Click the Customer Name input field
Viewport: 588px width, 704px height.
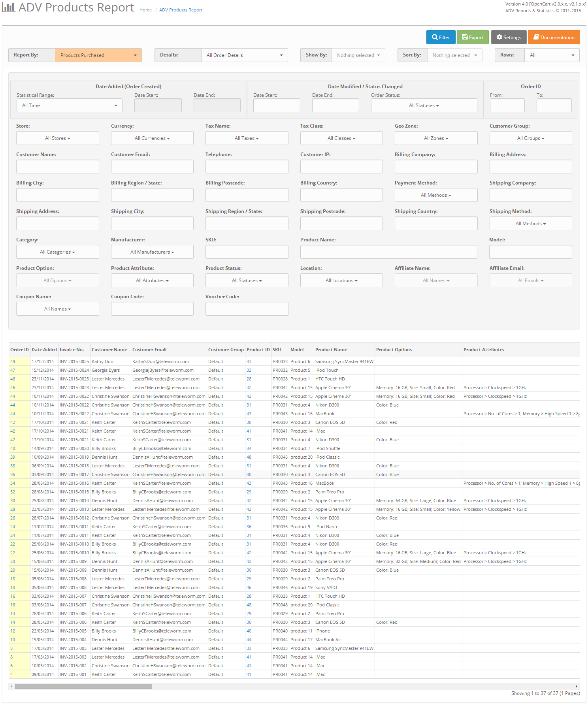(x=58, y=167)
